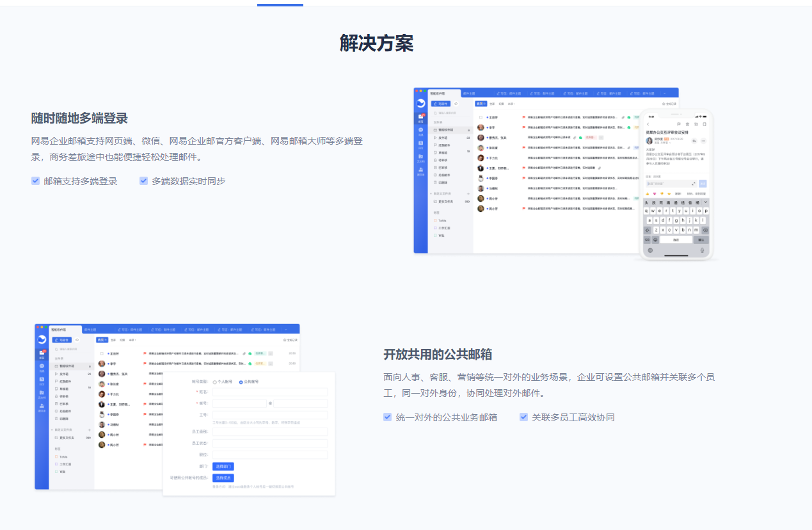Screen dimensions: 812x530
Task: Open Mail sidebar icon in upper mail client
Action: tap(420, 116)
